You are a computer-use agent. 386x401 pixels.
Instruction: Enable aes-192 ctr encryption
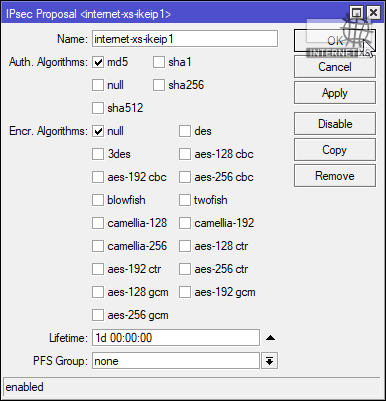coord(98,269)
